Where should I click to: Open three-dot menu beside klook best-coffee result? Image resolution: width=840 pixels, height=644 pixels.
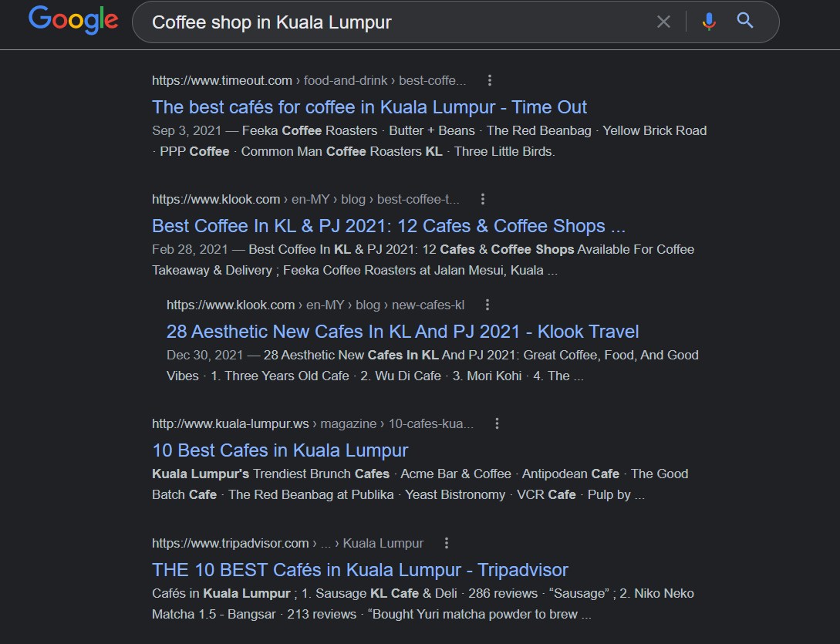pos(483,199)
